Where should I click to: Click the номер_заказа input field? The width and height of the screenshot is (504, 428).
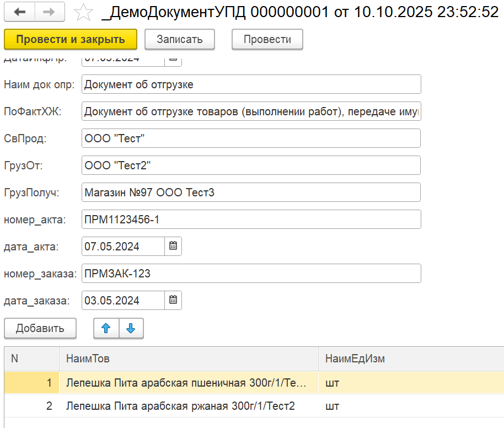pyautogui.click(x=251, y=273)
